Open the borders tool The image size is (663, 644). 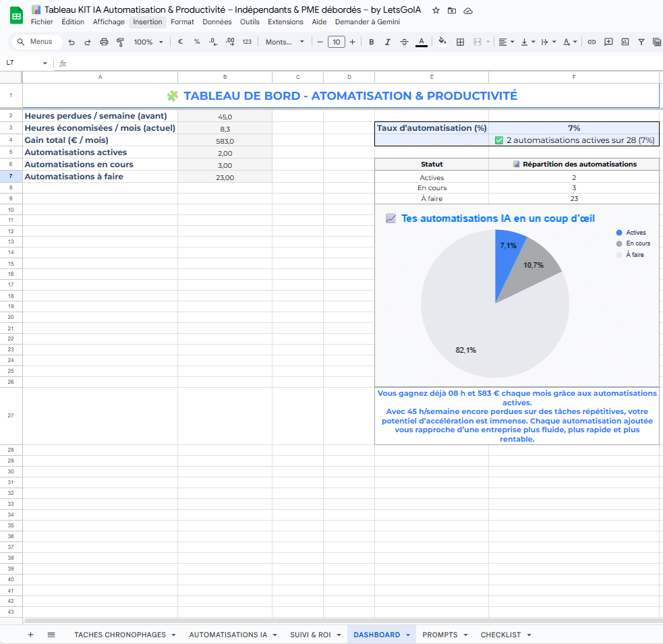point(460,42)
